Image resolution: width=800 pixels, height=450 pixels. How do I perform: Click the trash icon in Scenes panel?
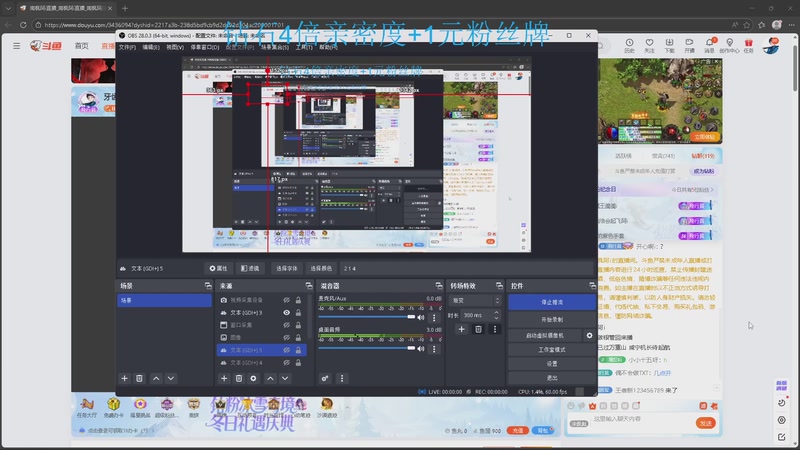[139, 378]
